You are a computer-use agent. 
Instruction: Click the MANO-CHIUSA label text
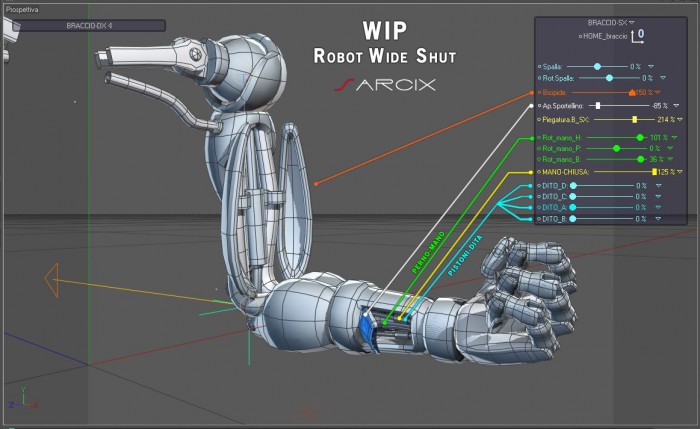(566, 172)
